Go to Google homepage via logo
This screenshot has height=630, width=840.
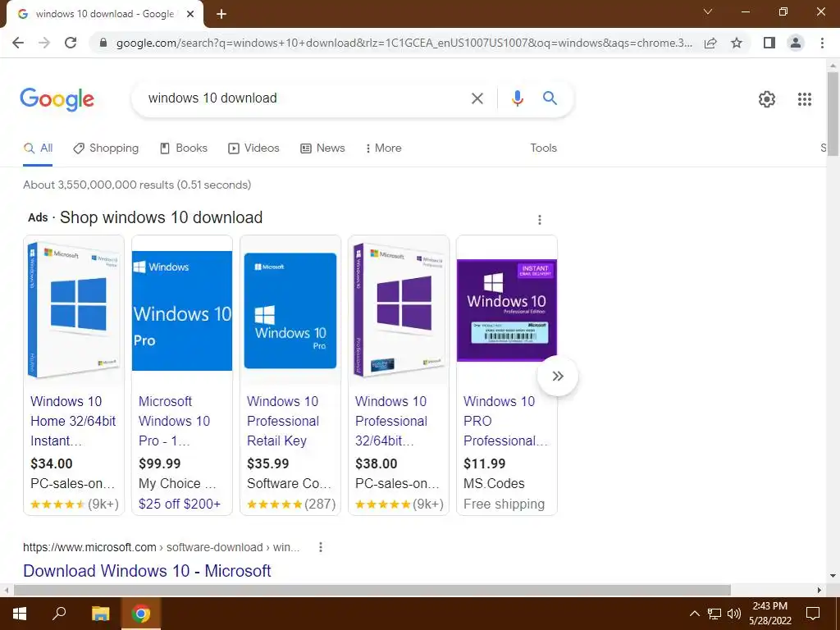[57, 99]
